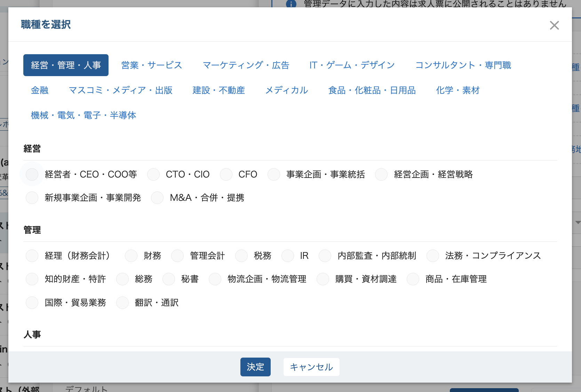Close the 職種を選択 dialog with the X icon

pos(554,25)
